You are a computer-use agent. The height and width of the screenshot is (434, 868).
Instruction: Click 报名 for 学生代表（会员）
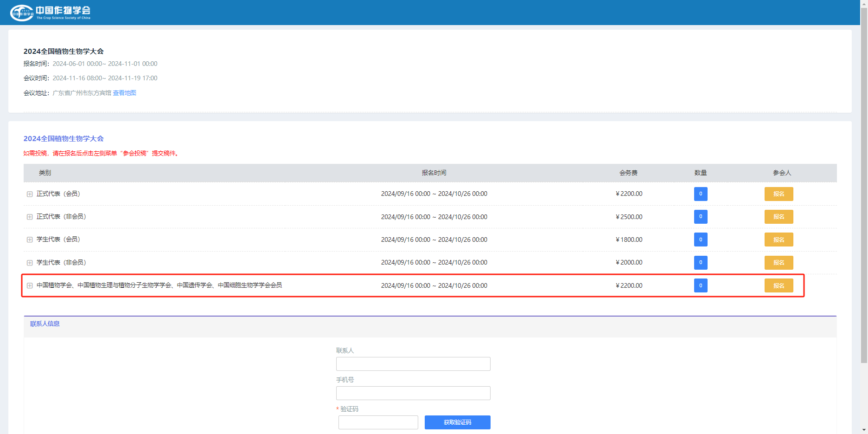(779, 240)
